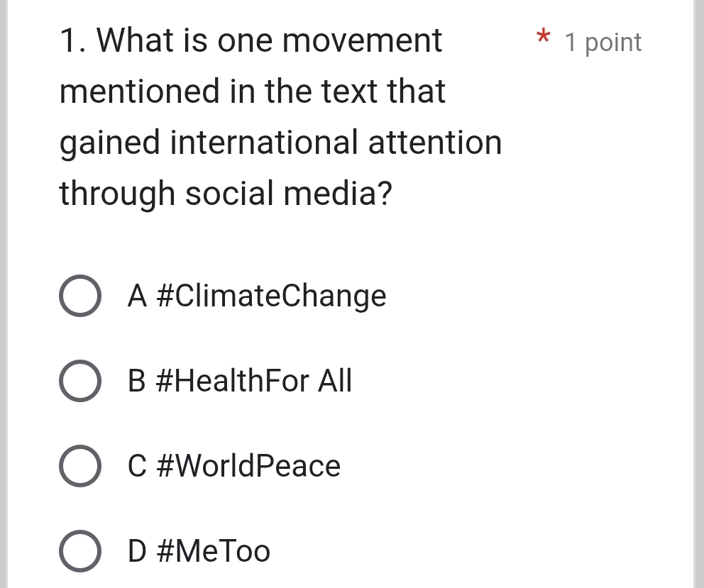Screen dimensions: 704x588
Task: Click the B #HealthFor All answer text
Action: 239,381
